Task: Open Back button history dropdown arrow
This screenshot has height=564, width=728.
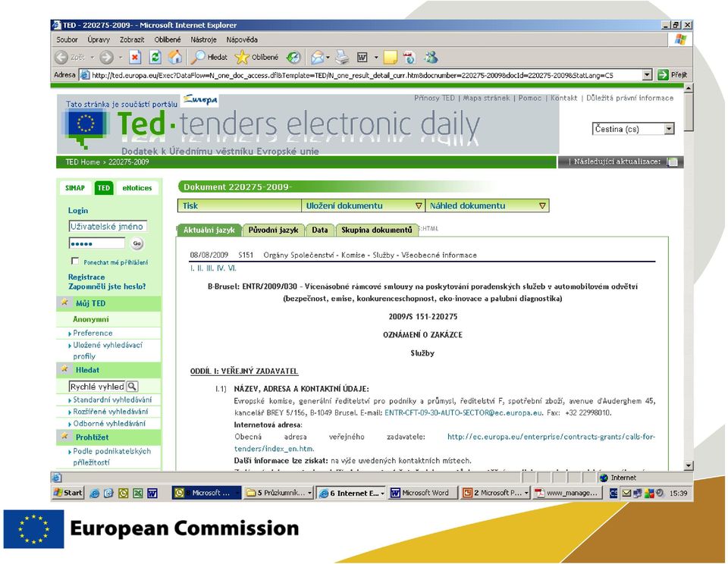Action: [x=92, y=58]
